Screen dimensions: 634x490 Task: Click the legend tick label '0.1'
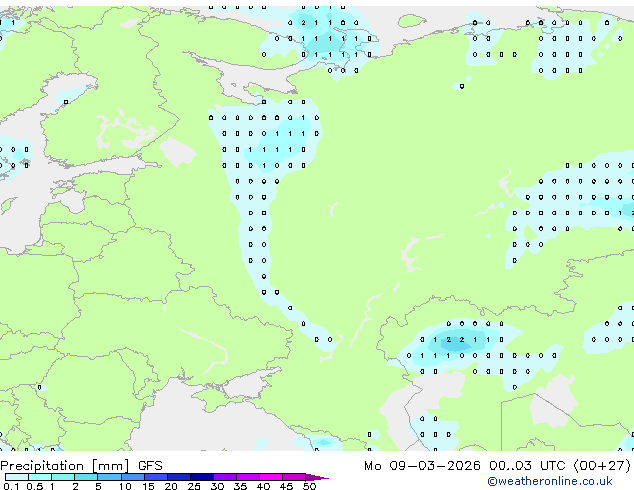tap(11, 486)
